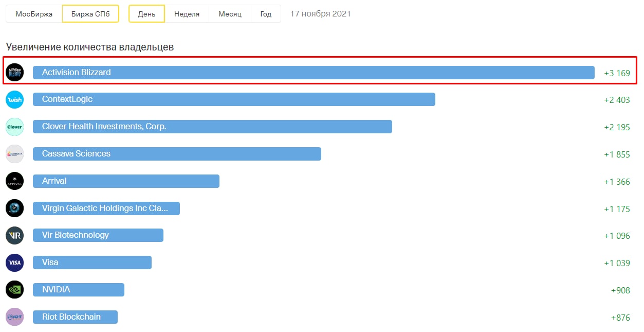This screenshot has width=644, height=332.
Task: Click the Vir Biotechnology logo icon
Action: [x=14, y=235]
